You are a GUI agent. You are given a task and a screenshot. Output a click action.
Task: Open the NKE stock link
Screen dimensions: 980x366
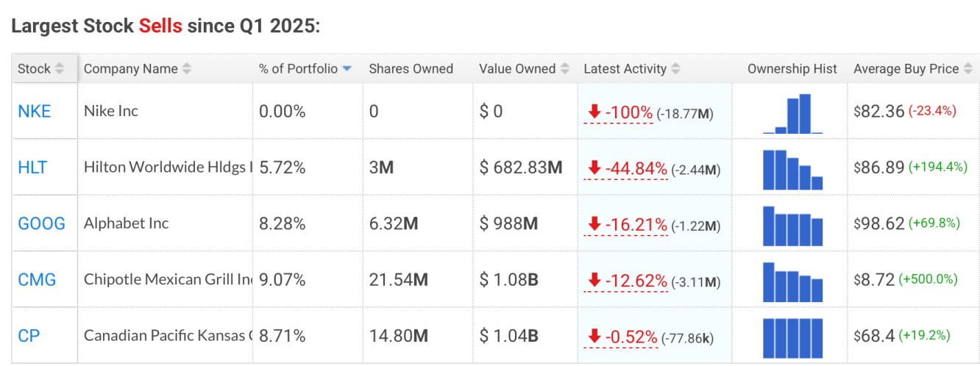[x=35, y=112]
